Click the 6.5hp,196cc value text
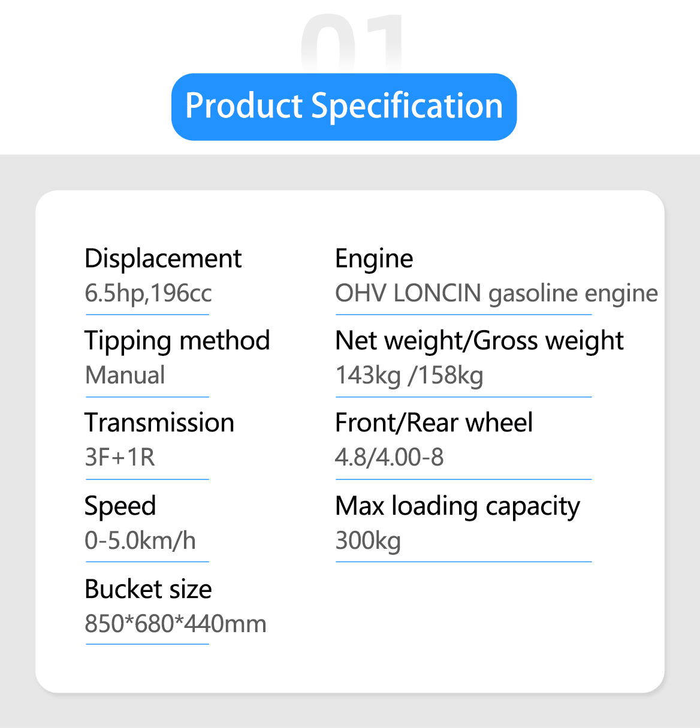 [x=148, y=293]
